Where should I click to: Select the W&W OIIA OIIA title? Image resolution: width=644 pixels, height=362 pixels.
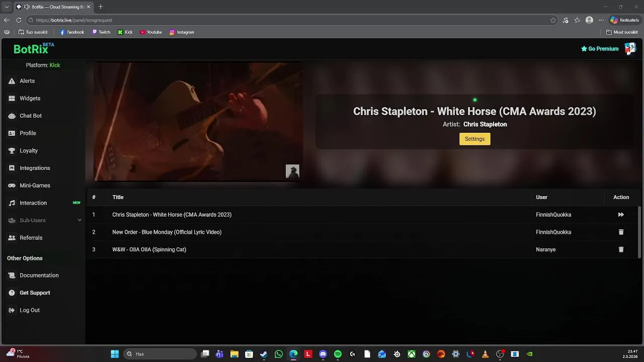(x=149, y=249)
